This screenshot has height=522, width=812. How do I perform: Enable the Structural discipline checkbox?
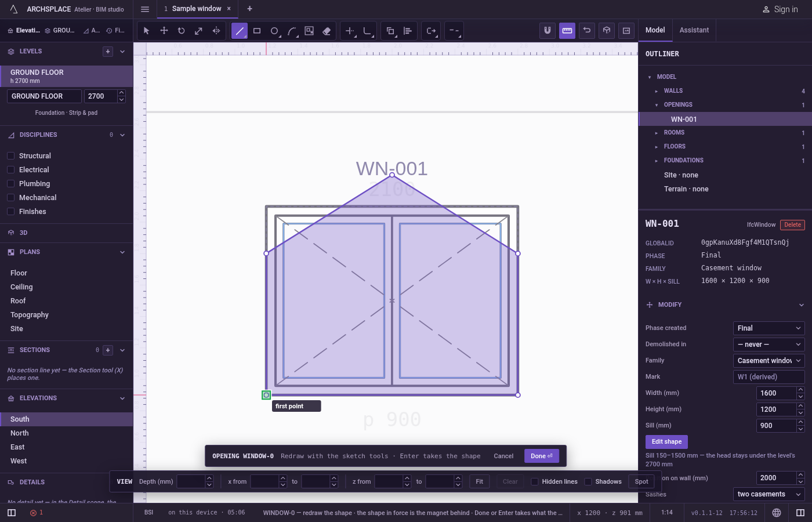[x=10, y=156]
